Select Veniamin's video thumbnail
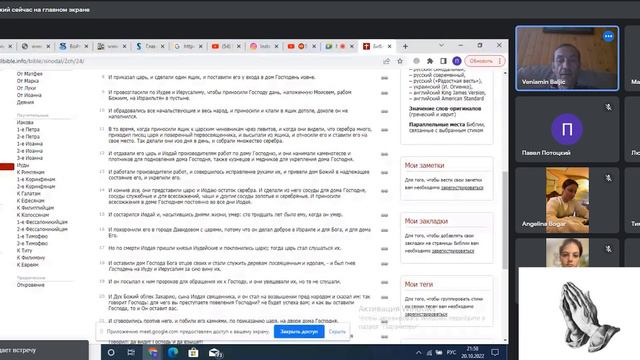 point(567,58)
